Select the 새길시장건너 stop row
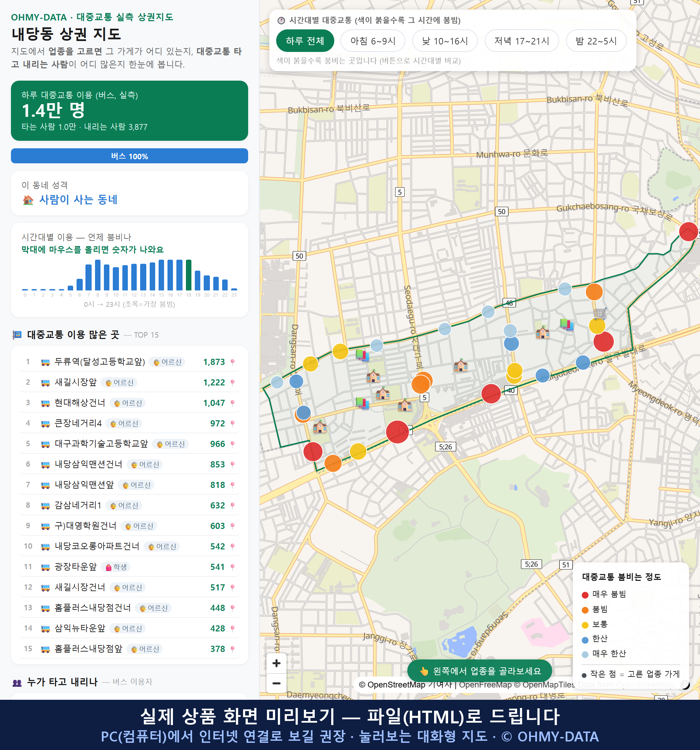 130,587
